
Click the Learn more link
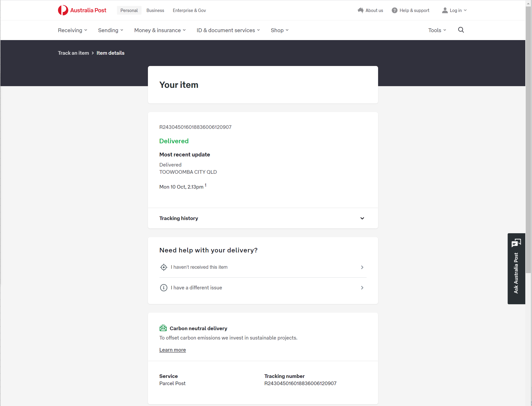(172, 350)
